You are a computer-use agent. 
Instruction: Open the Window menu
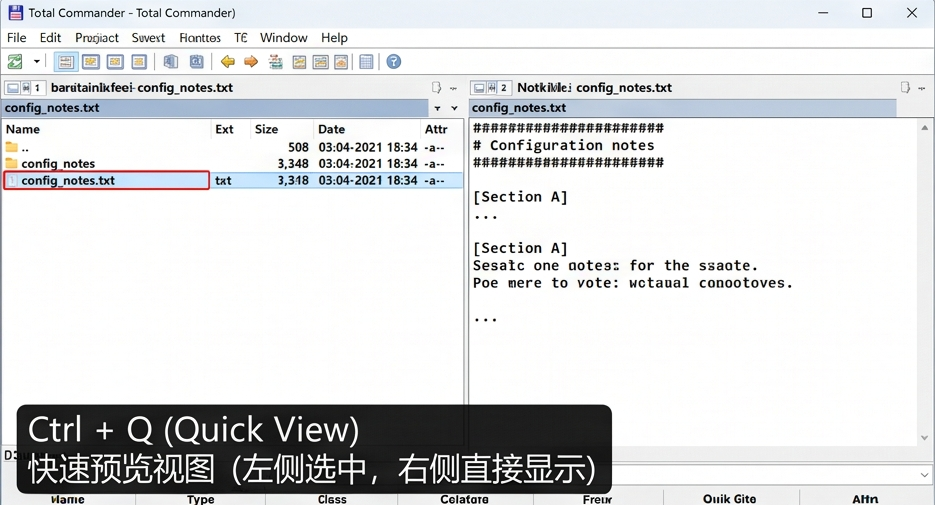tap(283, 38)
